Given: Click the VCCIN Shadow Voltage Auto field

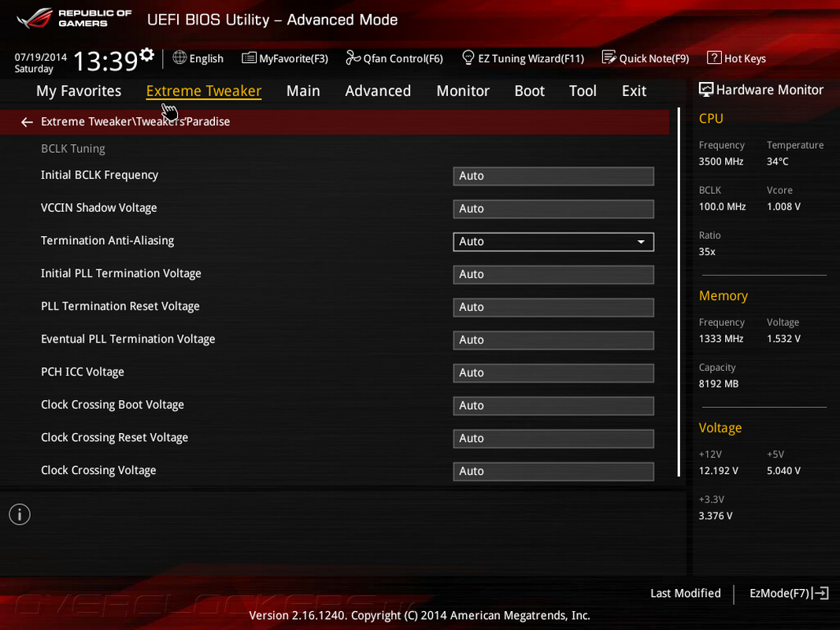Looking at the screenshot, I should 553,209.
